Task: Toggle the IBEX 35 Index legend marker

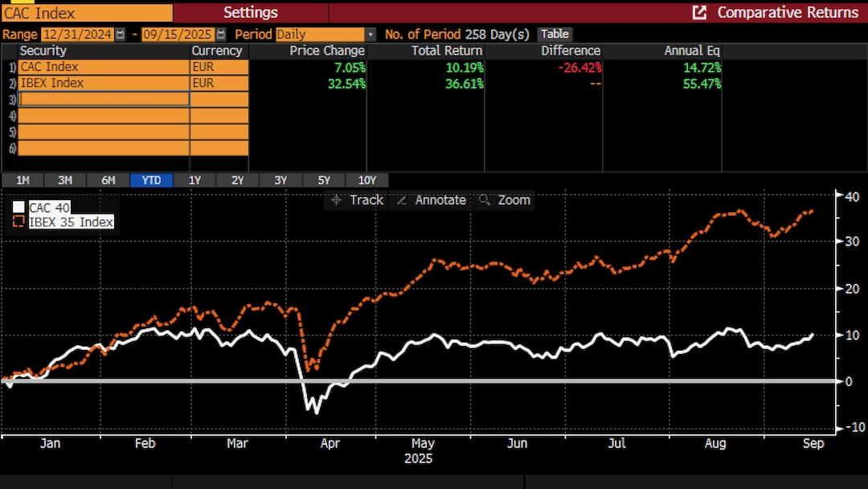Action: click(18, 221)
